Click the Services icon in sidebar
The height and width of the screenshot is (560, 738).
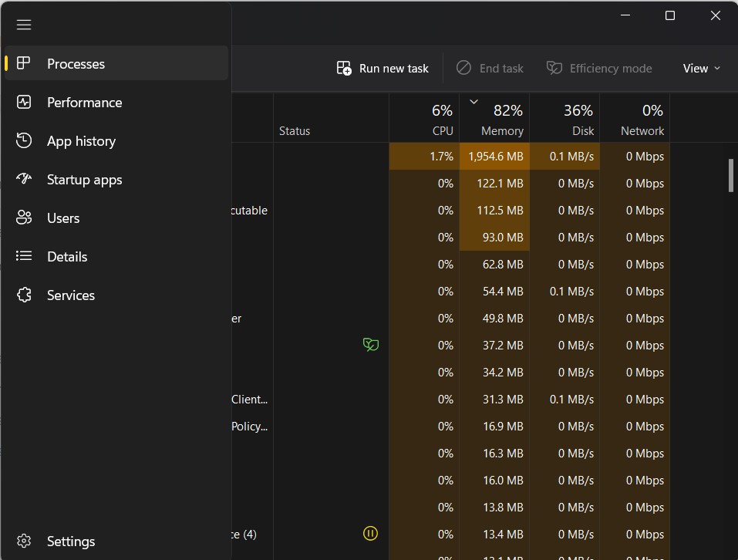[23, 295]
